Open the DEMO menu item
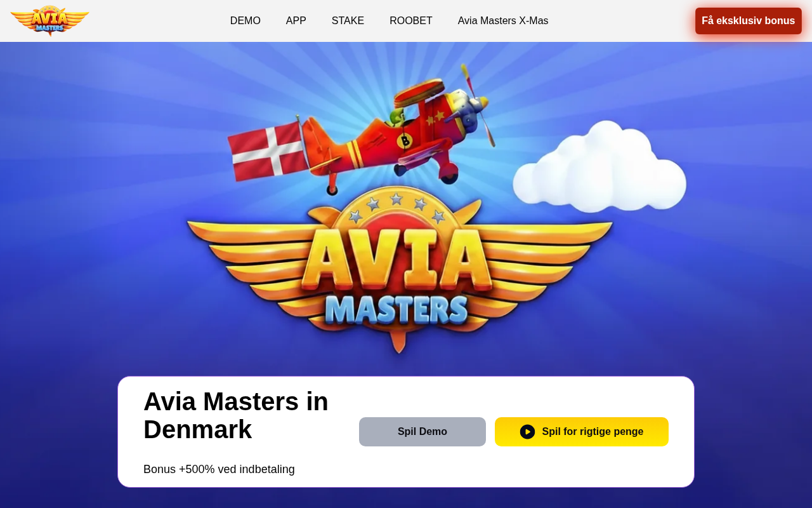Viewport: 812px width, 508px height. point(246,21)
